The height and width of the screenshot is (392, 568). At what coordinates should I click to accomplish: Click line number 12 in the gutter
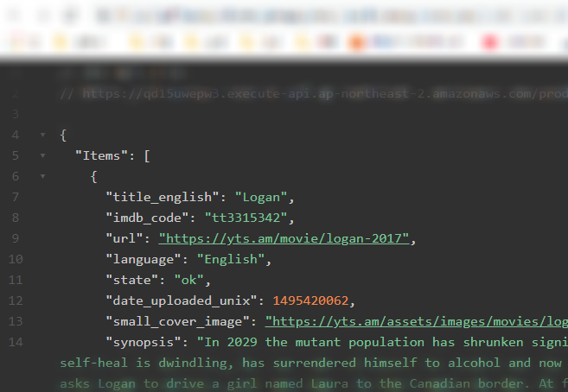[x=16, y=300]
